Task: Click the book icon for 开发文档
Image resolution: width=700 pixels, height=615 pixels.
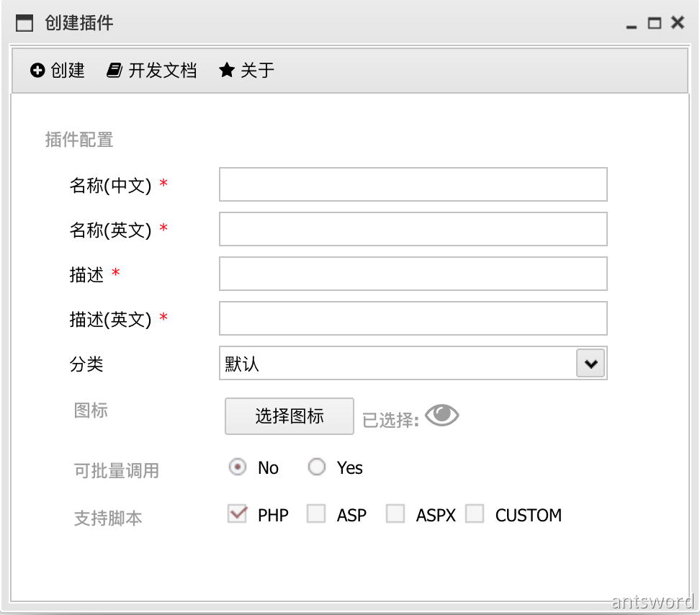Action: pos(115,71)
